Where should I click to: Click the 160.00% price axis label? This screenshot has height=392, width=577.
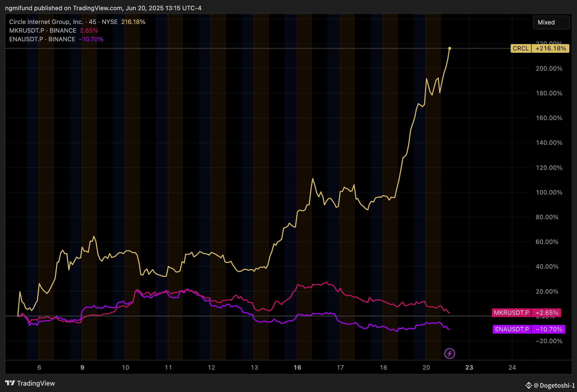click(549, 118)
